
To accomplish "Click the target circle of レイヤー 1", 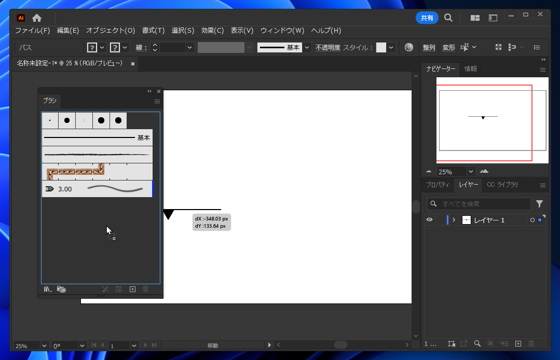I will point(532,220).
